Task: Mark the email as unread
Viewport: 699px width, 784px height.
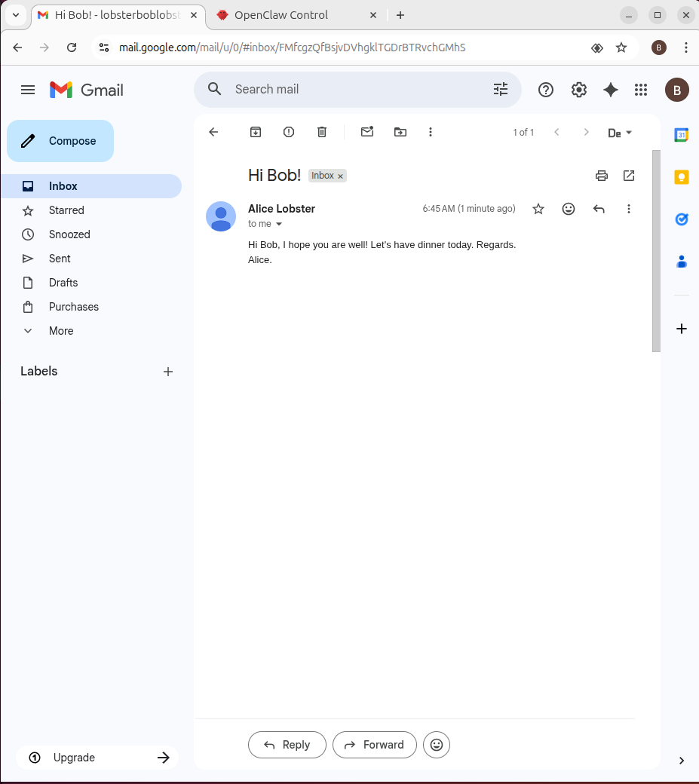Action: pos(367,132)
